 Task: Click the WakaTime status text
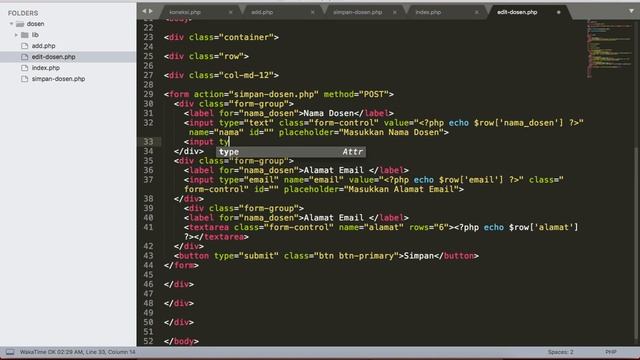coord(78,352)
